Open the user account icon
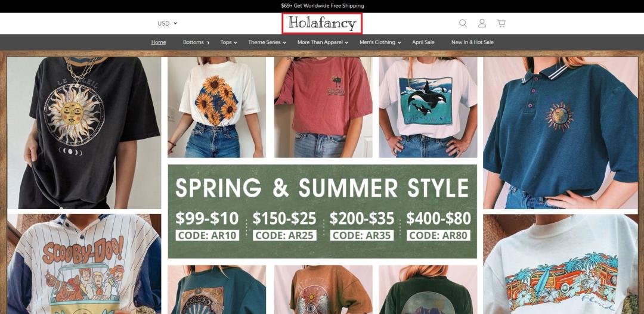 (x=482, y=23)
